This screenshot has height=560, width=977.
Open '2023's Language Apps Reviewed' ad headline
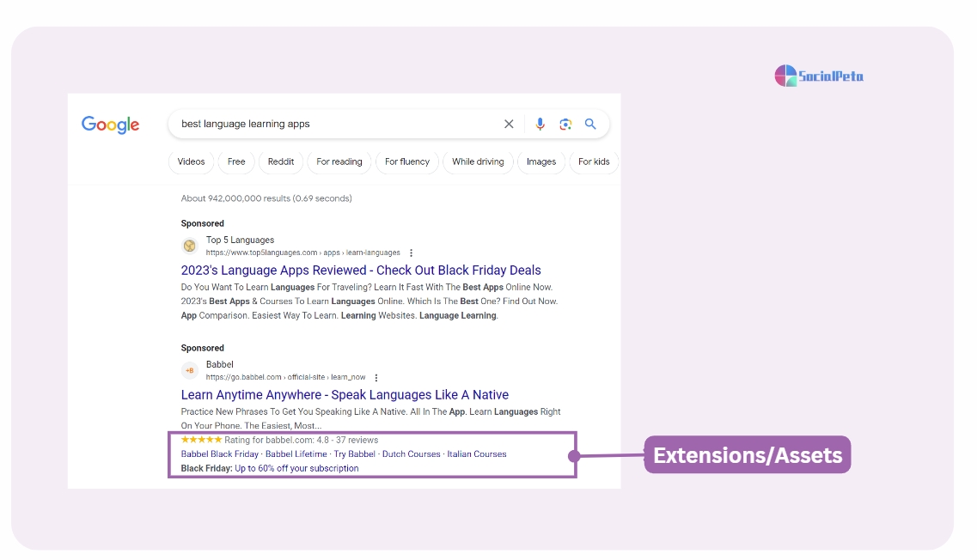coord(361,271)
